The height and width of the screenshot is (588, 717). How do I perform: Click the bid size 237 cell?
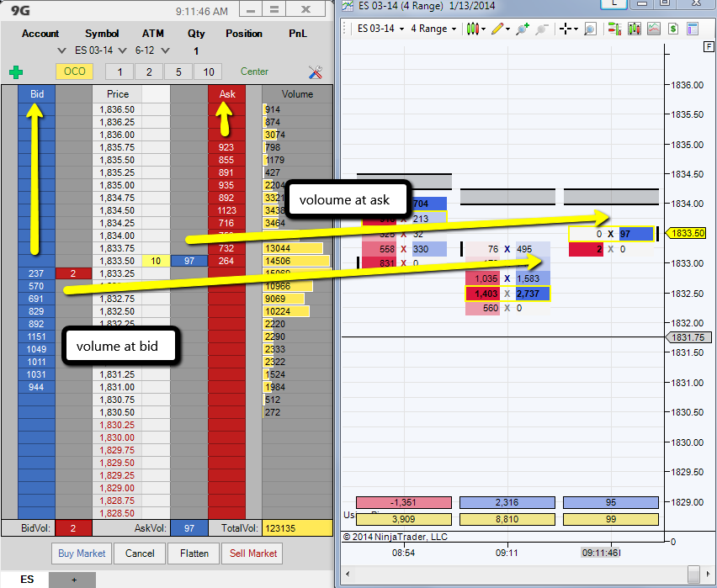click(36, 273)
